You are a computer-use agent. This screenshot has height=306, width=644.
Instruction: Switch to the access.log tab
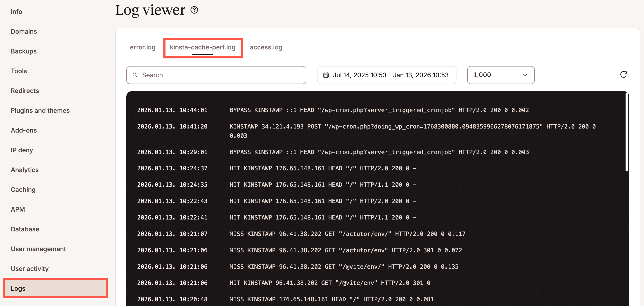(266, 47)
